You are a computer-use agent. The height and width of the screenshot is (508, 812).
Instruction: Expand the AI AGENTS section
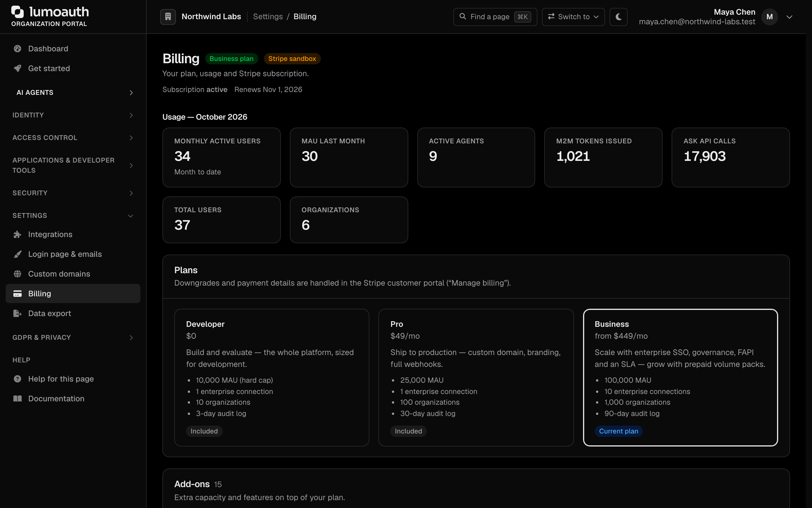tap(73, 92)
